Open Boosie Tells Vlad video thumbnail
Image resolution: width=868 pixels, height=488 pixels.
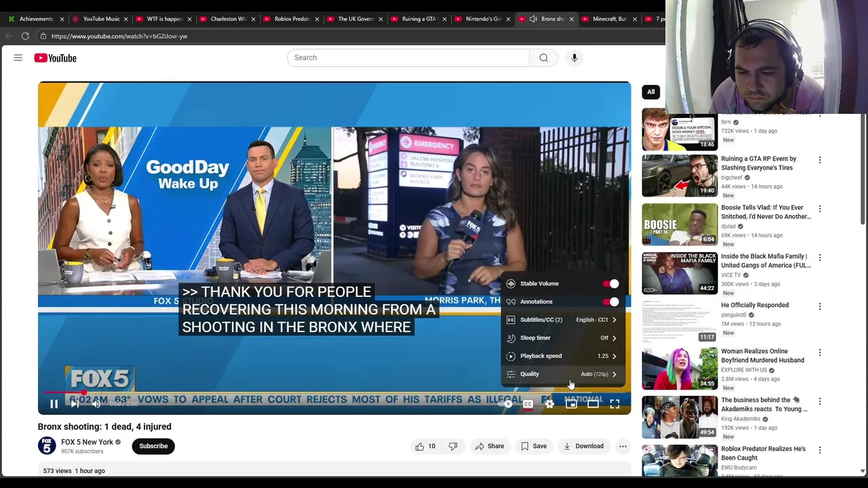pos(679,224)
